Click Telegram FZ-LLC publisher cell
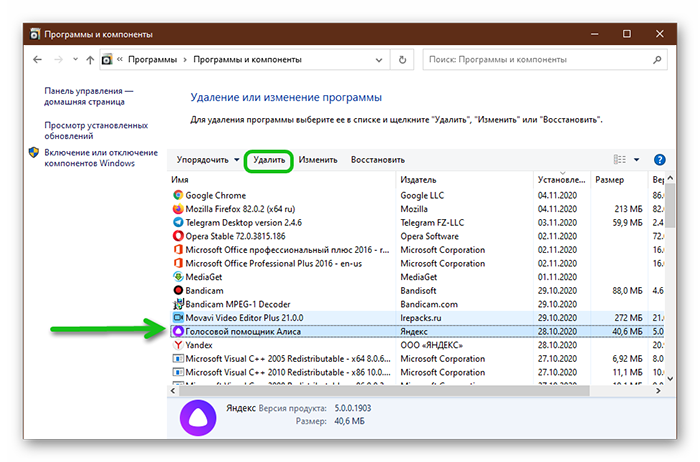 pos(432,222)
